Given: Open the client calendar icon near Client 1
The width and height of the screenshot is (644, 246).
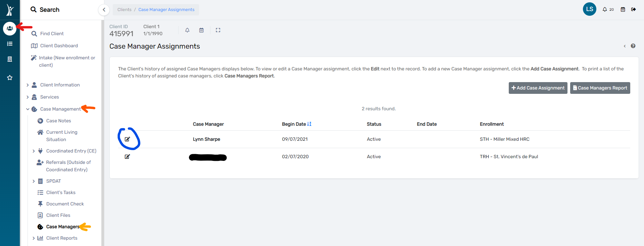Looking at the screenshot, I should click(201, 30).
